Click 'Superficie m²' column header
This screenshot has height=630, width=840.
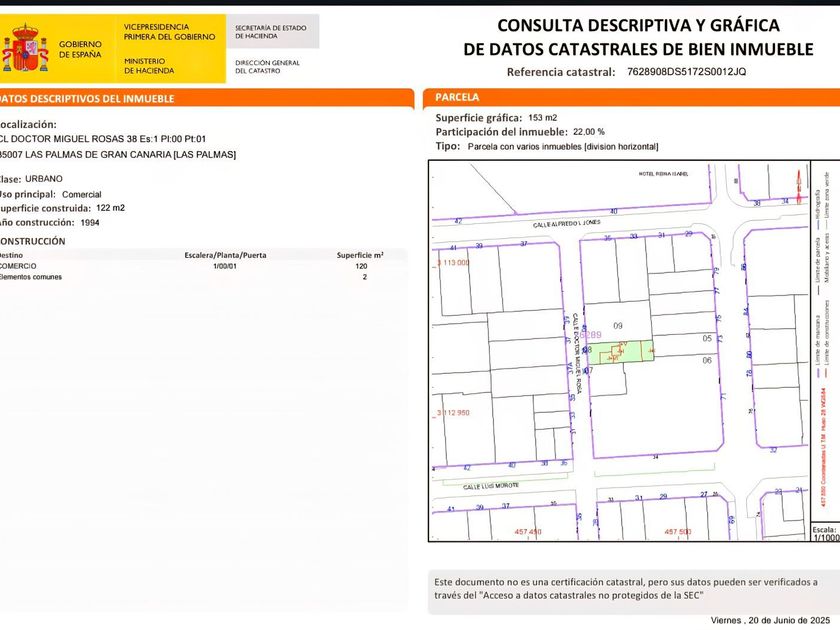(360, 255)
